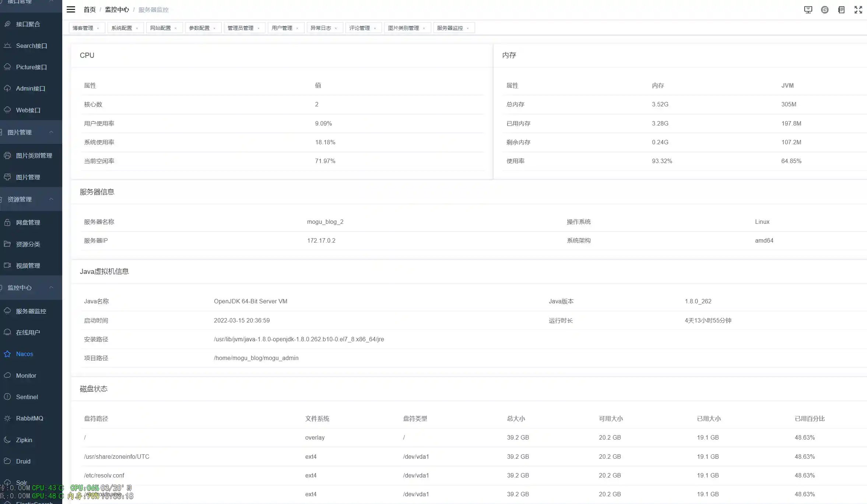Open 网盘管理 in the sidebar
This screenshot has width=867, height=504.
(x=28, y=222)
